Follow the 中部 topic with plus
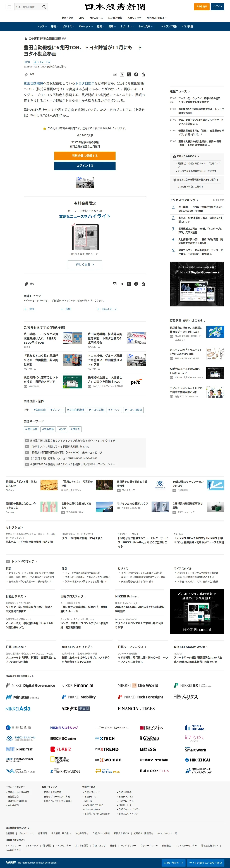230x868 pixels. (26, 309)
